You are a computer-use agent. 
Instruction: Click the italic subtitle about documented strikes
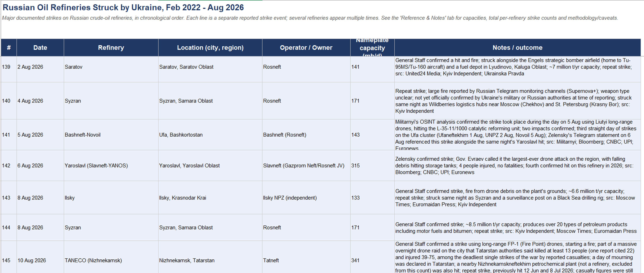pos(310,18)
